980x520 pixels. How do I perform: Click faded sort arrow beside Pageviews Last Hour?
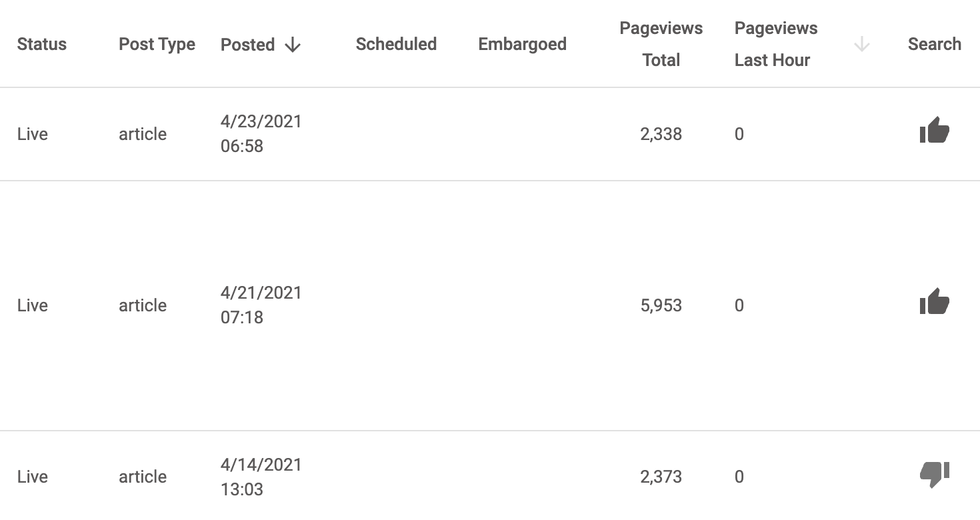pos(862,44)
